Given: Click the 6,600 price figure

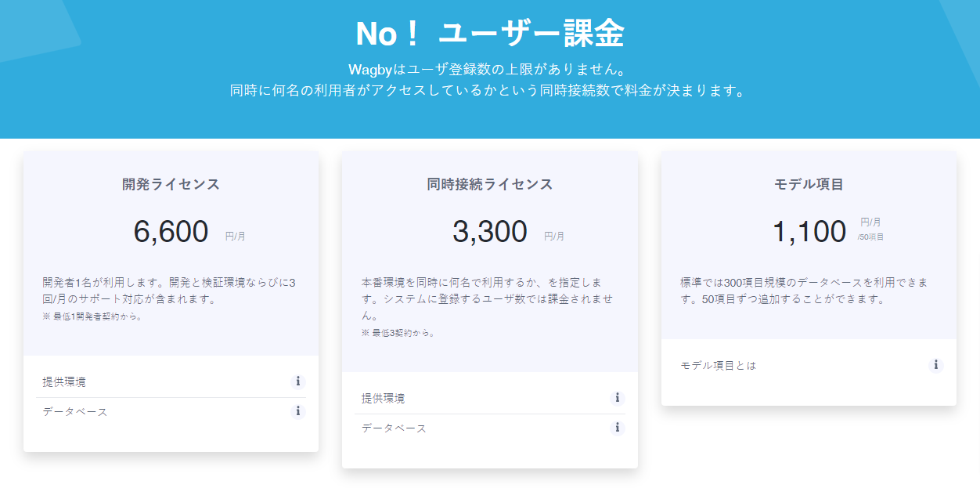Looking at the screenshot, I should [171, 232].
